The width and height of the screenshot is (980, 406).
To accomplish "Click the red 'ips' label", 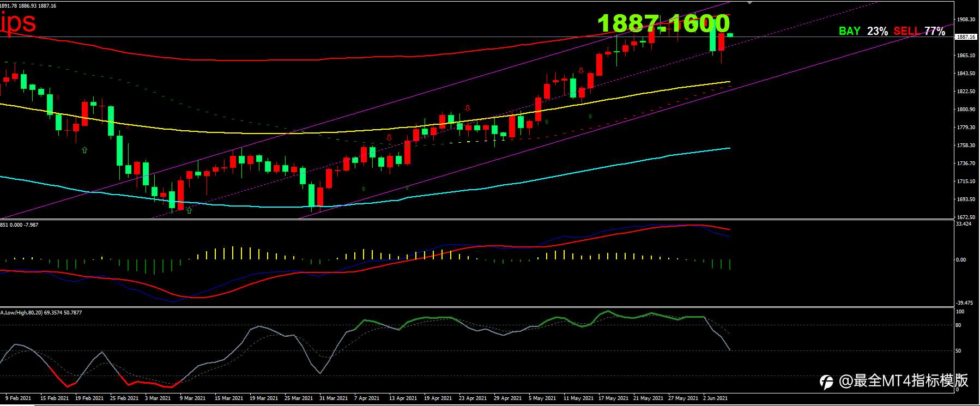I will point(18,22).
